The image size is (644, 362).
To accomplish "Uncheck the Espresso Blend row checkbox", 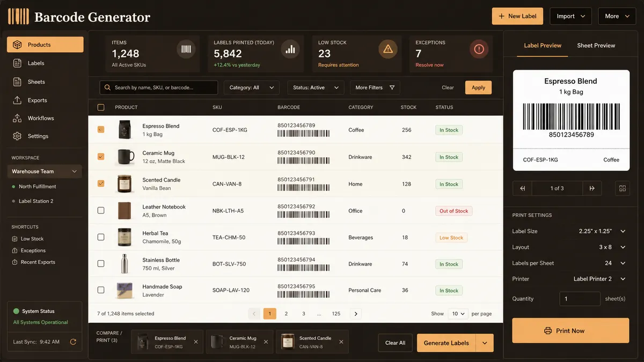I will [101, 130].
